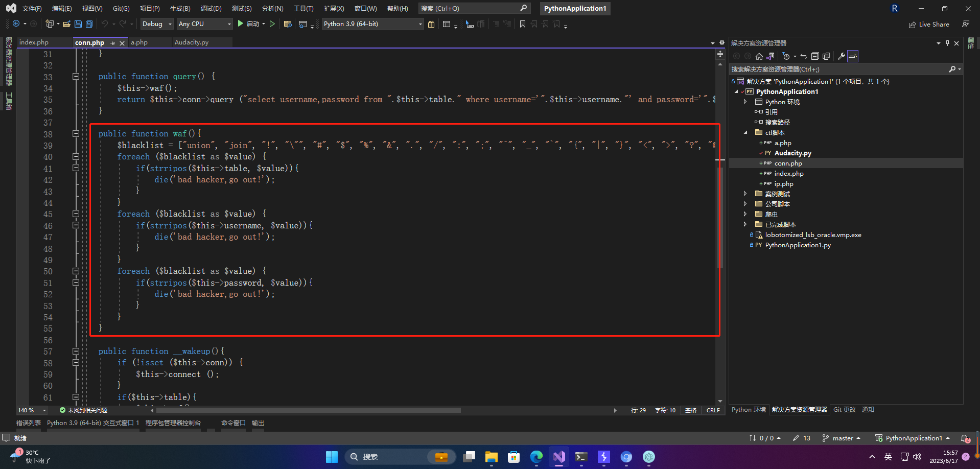This screenshot has width=980, height=469.
Task: Click the folder-view icon after the play buttons
Action: coord(288,24)
